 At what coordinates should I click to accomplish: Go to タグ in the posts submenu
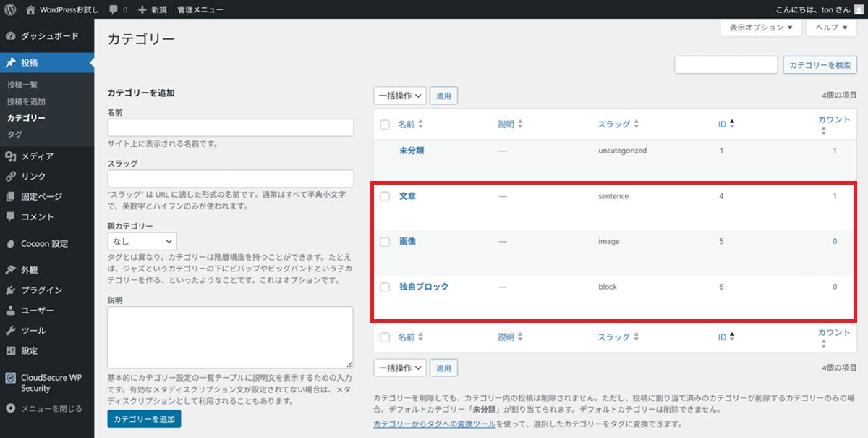point(14,135)
